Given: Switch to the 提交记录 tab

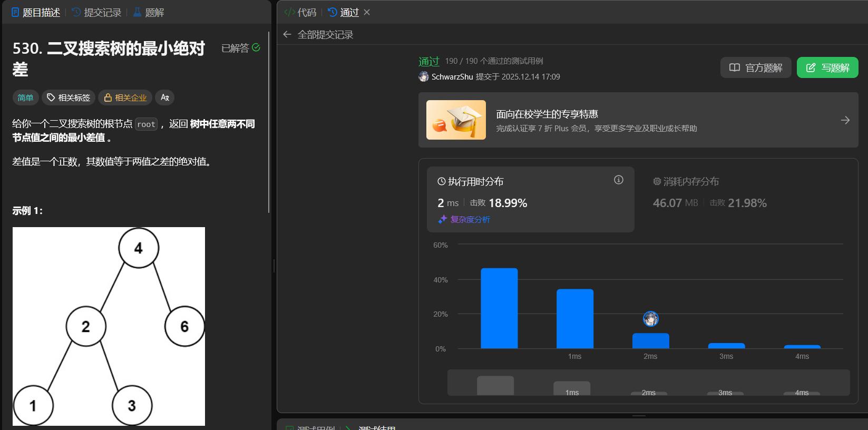Looking at the screenshot, I should click(x=97, y=12).
